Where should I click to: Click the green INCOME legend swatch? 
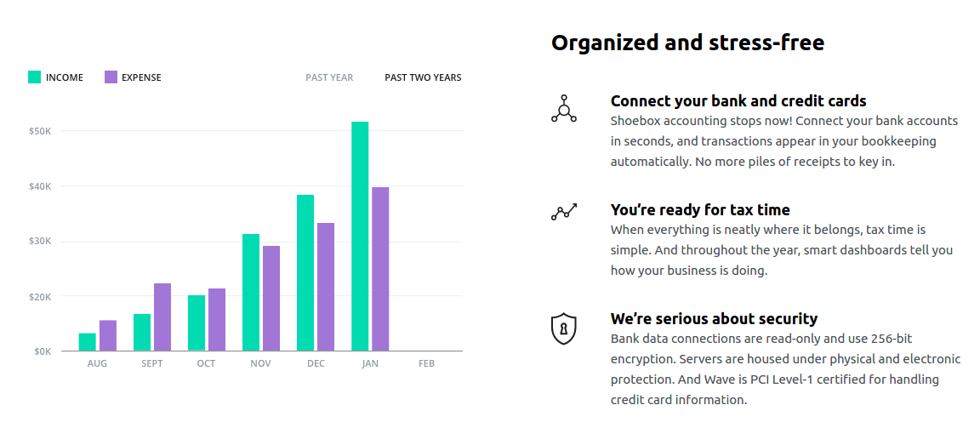pos(34,77)
